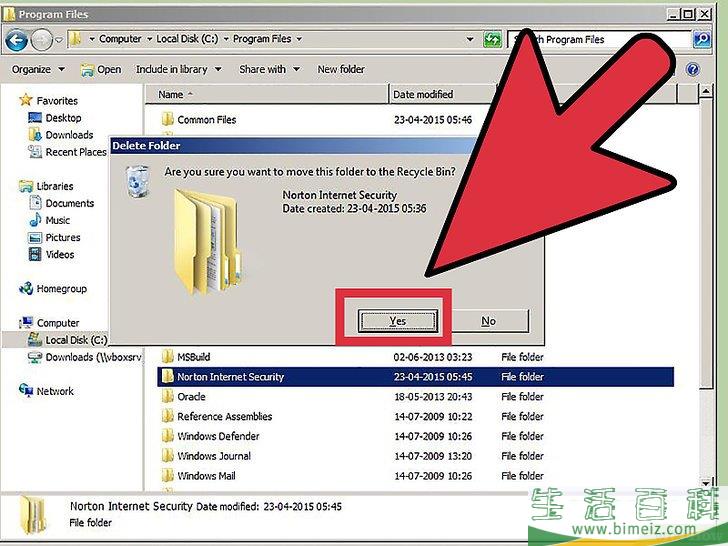The height and width of the screenshot is (546, 728).
Task: Open the Videos library
Action: [x=59, y=255]
